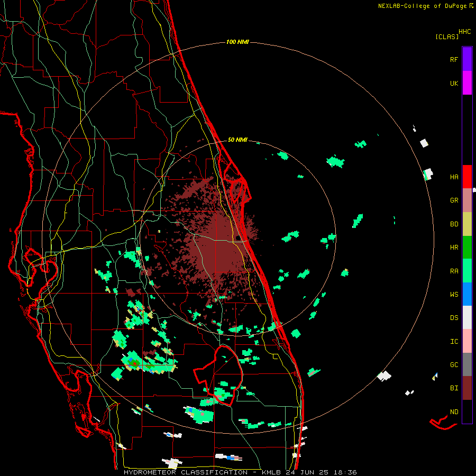Select the IC pink legend swatch

coord(467,341)
